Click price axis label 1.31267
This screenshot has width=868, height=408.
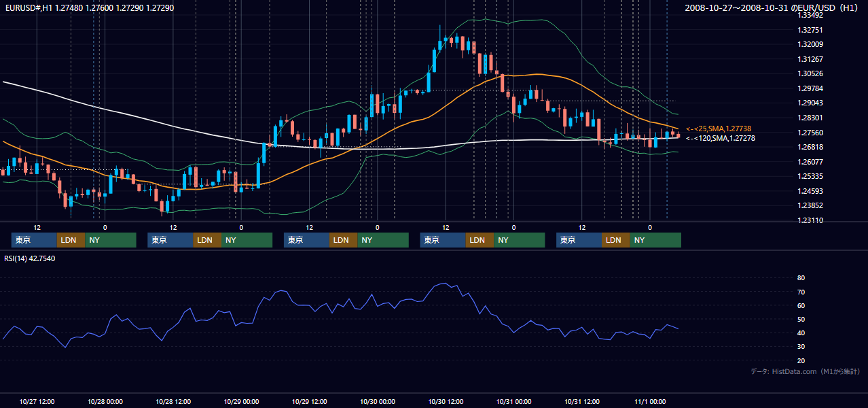point(811,59)
